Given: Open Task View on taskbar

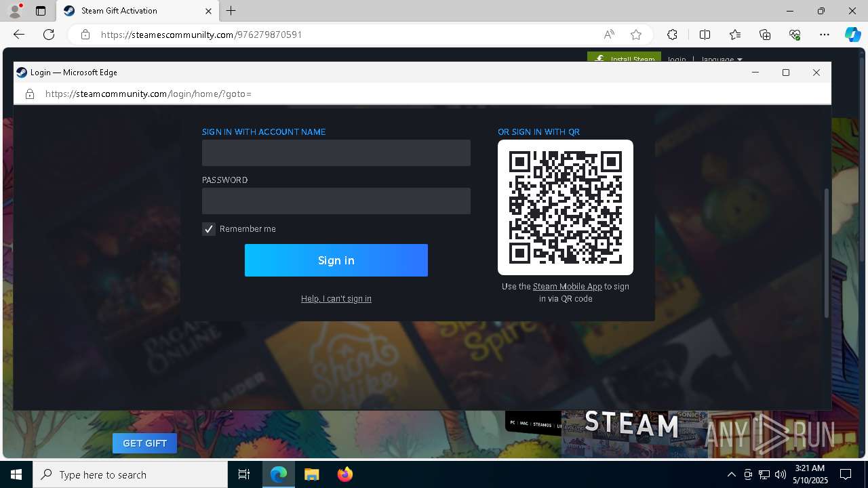Looking at the screenshot, I should click(x=244, y=474).
